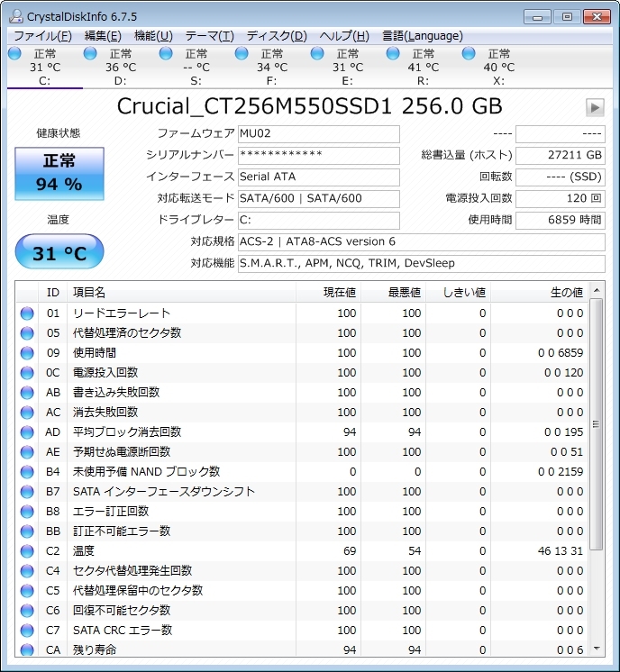Select the raw value 46 13 31
Image resolution: width=620 pixels, height=672 pixels.
click(x=561, y=551)
